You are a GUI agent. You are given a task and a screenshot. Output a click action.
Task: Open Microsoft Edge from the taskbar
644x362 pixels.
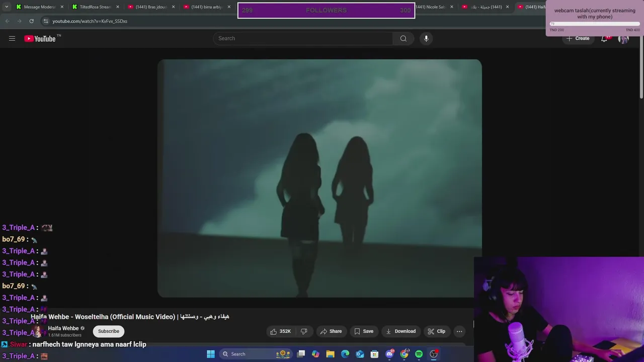pos(345,354)
